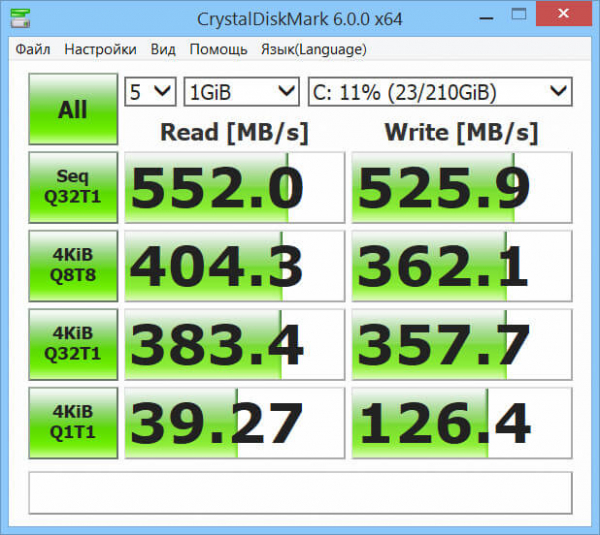Click the 4KiB Q1T1 read result 39.27
This screenshot has width=600, height=535.
[x=235, y=423]
